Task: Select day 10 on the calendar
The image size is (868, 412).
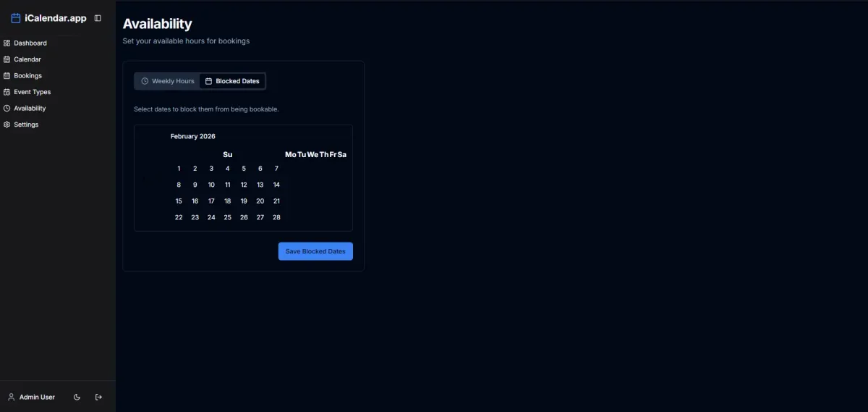Action: point(211,185)
